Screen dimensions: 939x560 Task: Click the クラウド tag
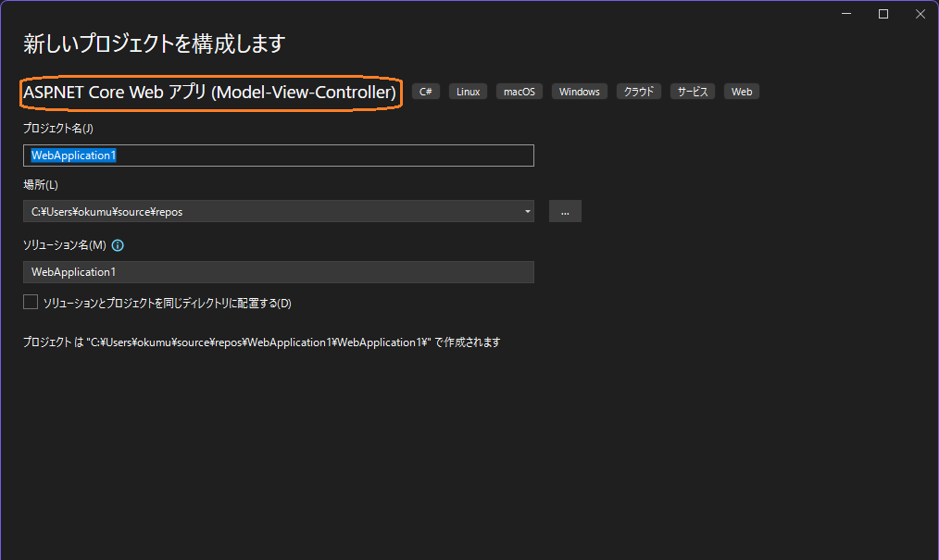point(638,92)
